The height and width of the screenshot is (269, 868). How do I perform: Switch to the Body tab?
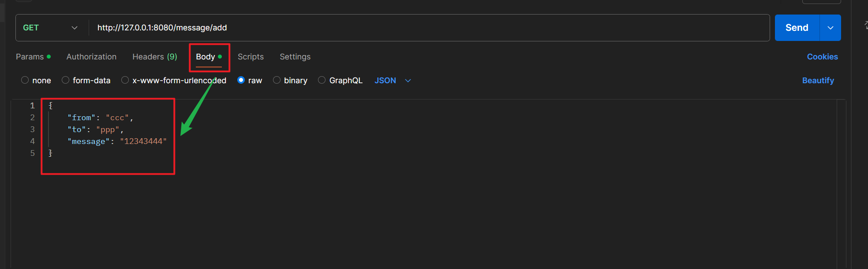[x=206, y=57]
